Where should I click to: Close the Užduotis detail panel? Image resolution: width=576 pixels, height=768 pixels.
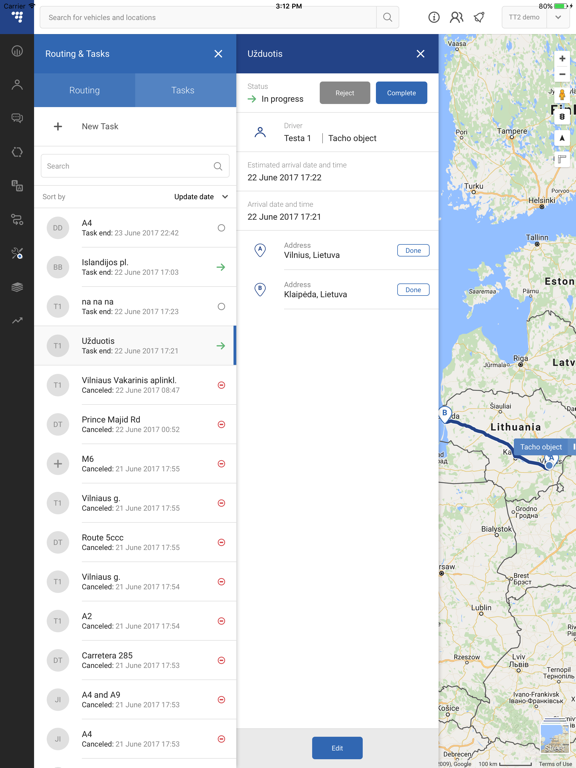tap(421, 54)
